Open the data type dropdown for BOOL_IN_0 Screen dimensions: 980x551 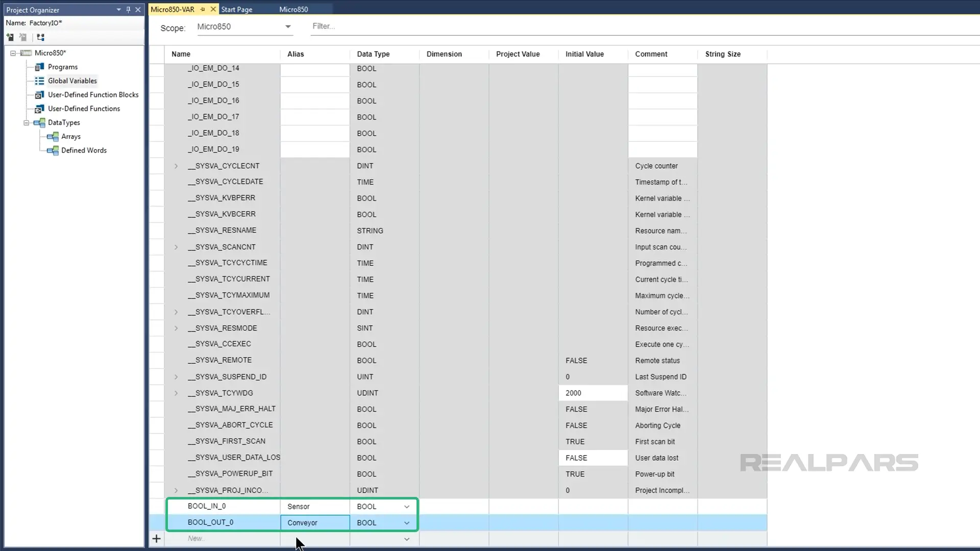pos(407,507)
